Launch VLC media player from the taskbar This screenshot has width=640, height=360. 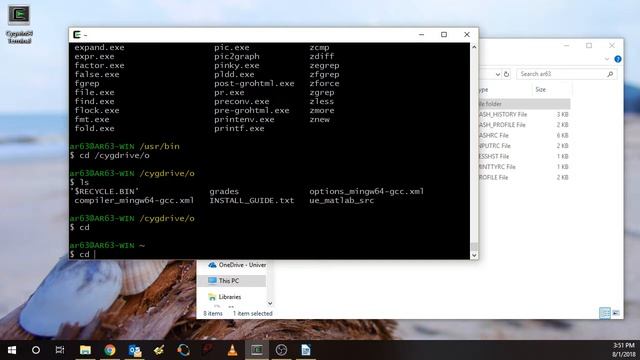[x=232, y=350]
